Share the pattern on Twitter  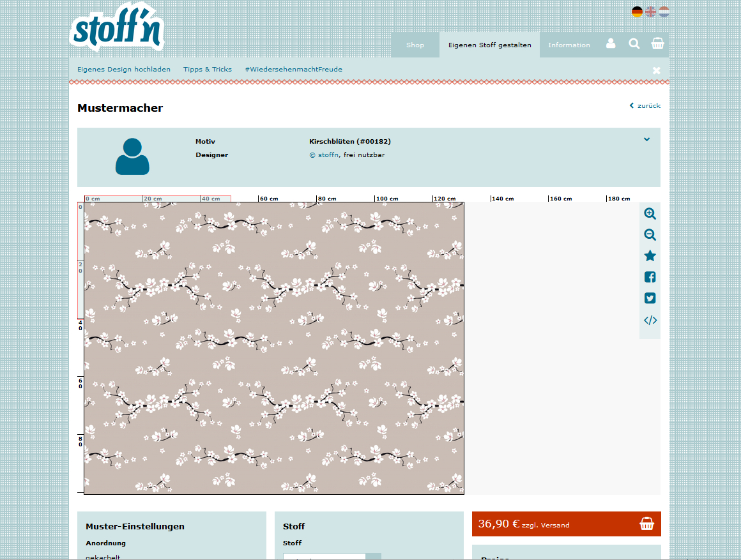click(650, 298)
